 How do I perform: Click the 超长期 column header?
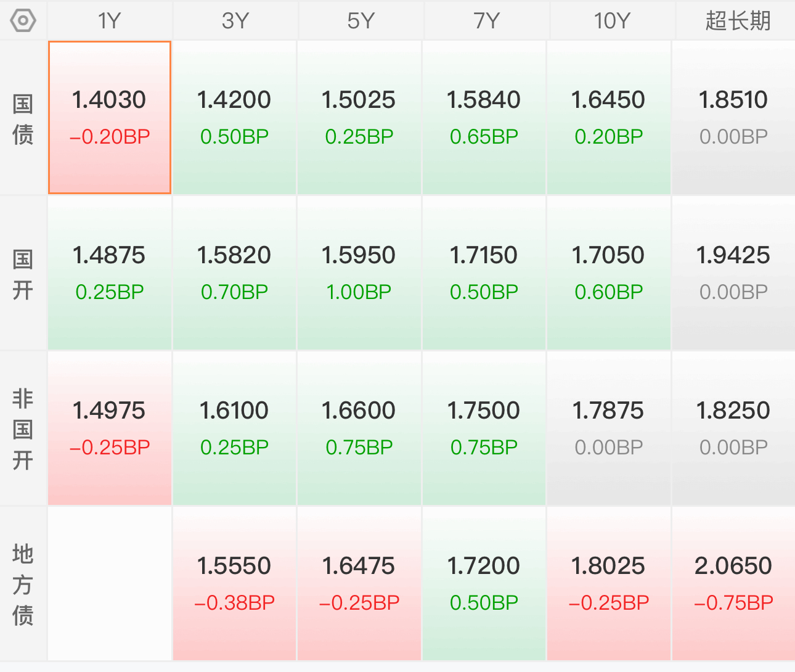737,21
